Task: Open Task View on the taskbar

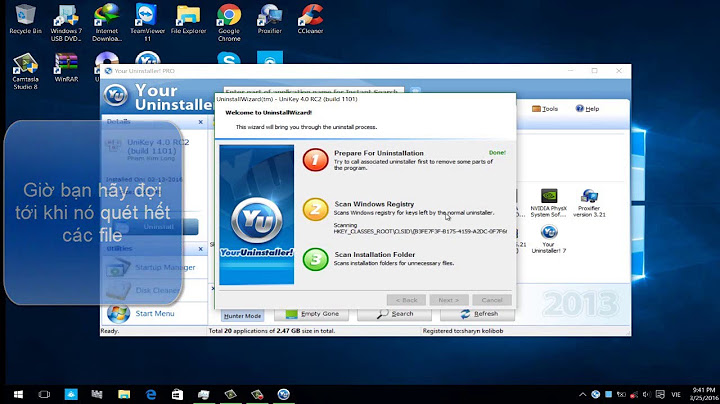Action: coord(44,394)
